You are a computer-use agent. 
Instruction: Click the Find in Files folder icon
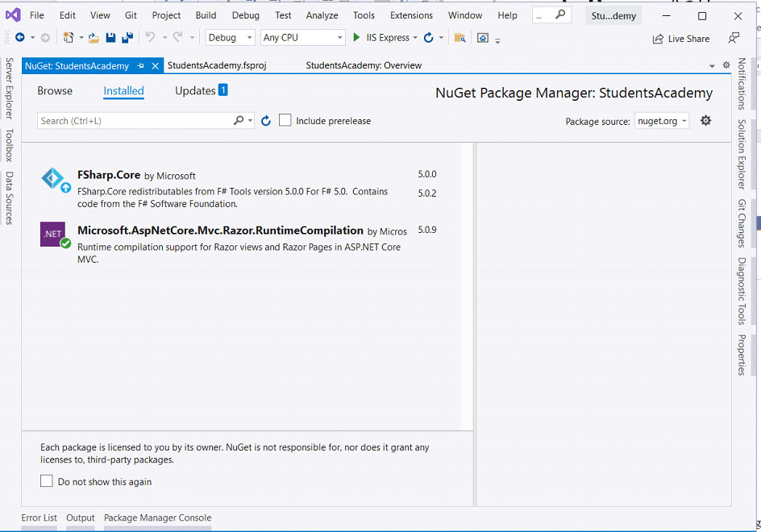(460, 37)
